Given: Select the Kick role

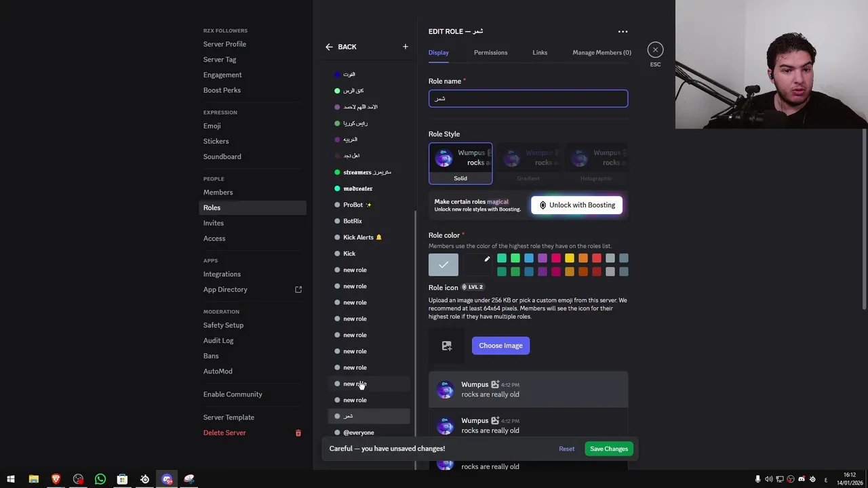Looking at the screenshot, I should point(370,253).
